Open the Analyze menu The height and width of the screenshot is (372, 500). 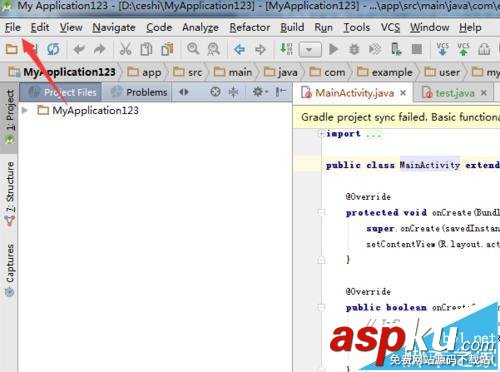tap(200, 27)
